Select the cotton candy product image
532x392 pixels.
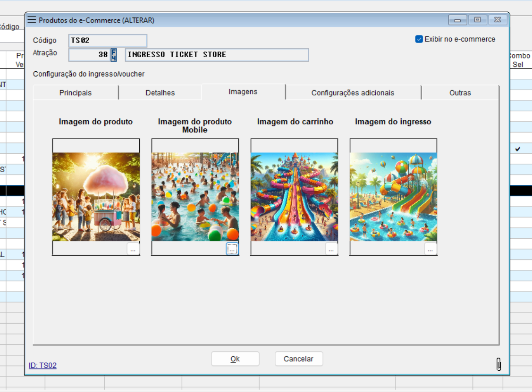click(x=96, y=197)
